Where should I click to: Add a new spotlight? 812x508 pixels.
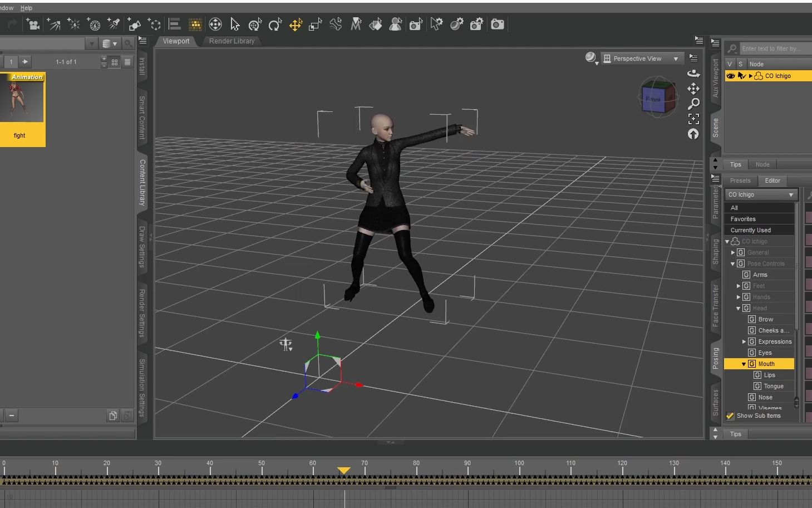point(114,24)
